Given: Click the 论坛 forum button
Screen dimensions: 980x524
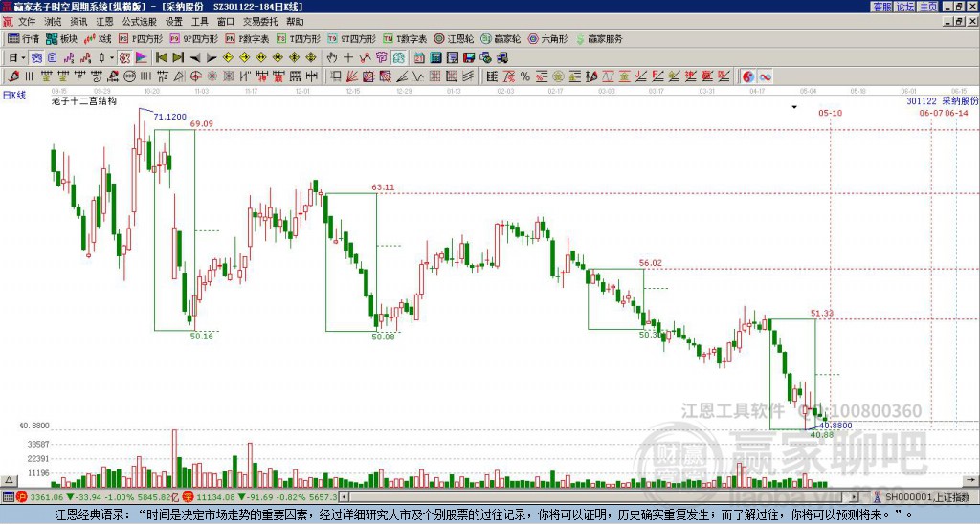Looking at the screenshot, I should 905,7.
